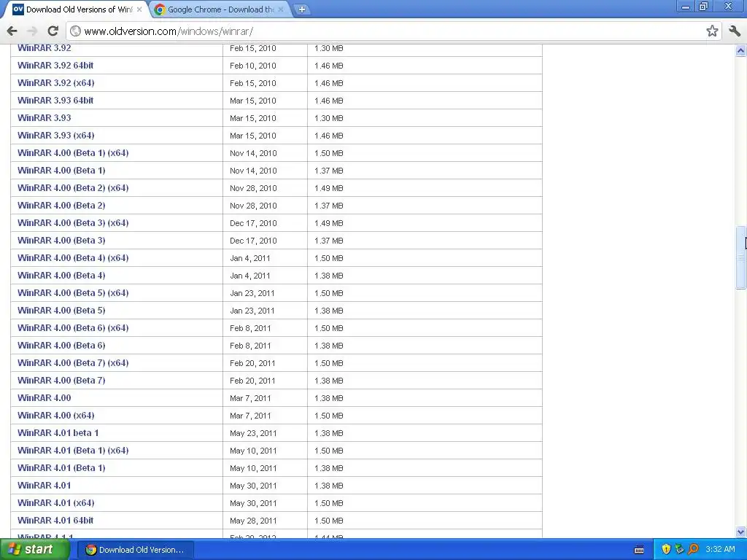This screenshot has width=747, height=560.
Task: Open WinRAR 4.00 (Beta 4) link
Action: pos(61,275)
